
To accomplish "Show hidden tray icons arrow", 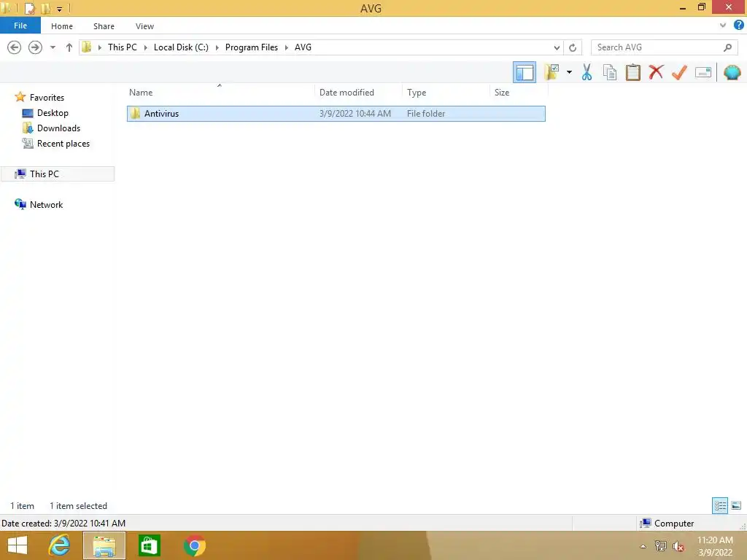I will pos(643,546).
